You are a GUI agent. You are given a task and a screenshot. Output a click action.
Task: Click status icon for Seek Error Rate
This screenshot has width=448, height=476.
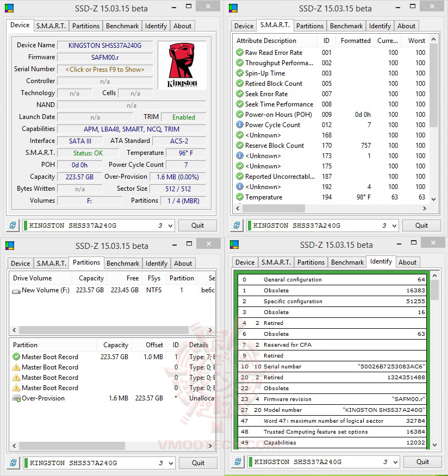pyautogui.click(x=240, y=94)
